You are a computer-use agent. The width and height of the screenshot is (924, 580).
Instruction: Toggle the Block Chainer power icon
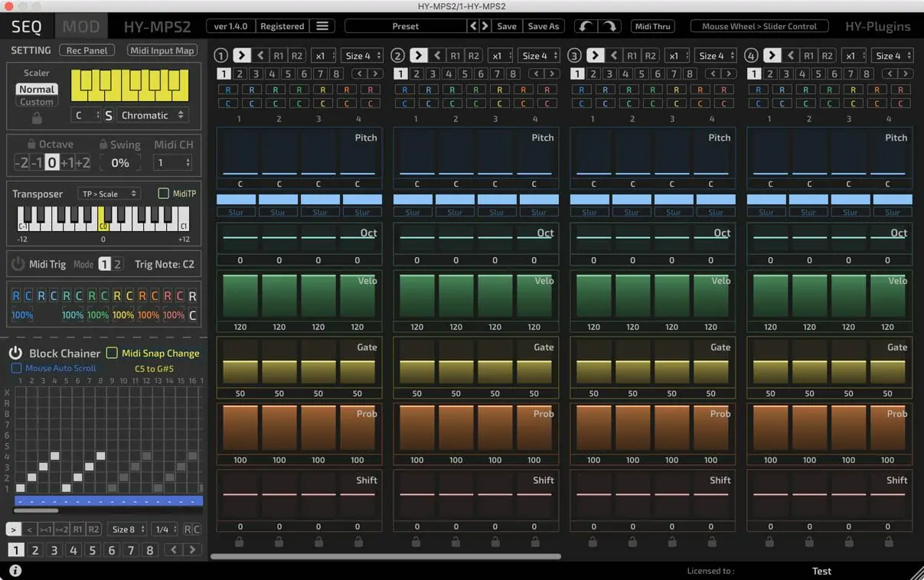pyautogui.click(x=15, y=353)
